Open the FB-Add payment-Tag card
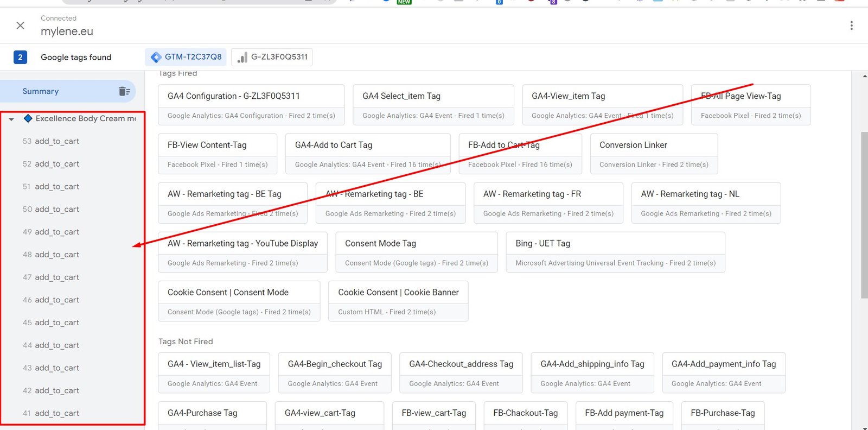 coord(624,416)
